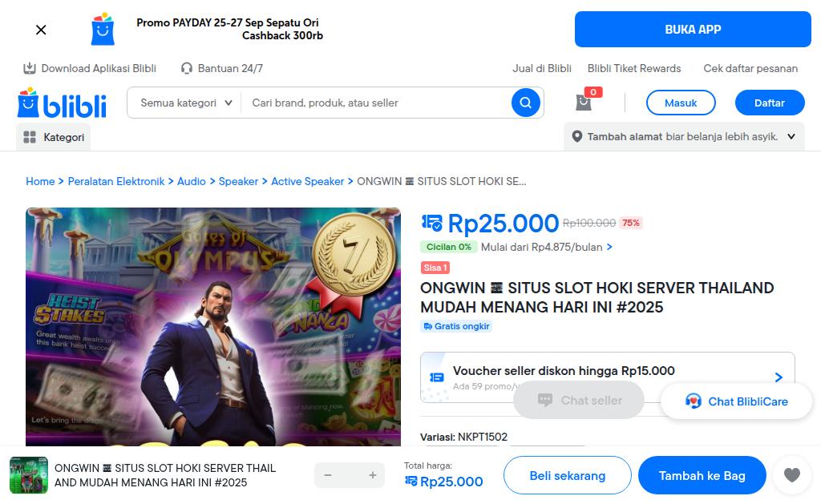Click the Download Aplikasi Blibli icon

[30, 68]
